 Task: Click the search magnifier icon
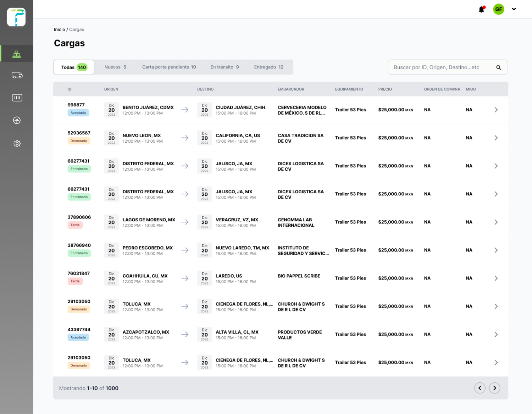click(x=498, y=67)
